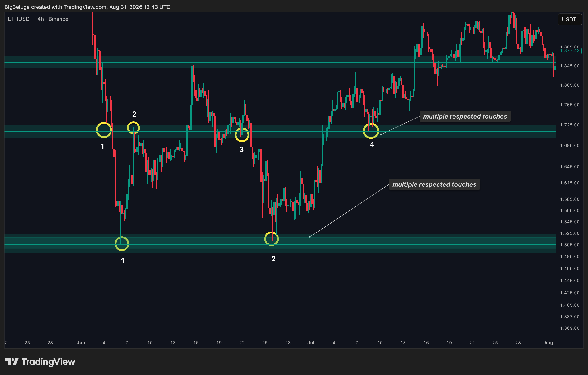Click the 1,765.00 price axis label
This screenshot has width=588, height=375.
coord(570,105)
